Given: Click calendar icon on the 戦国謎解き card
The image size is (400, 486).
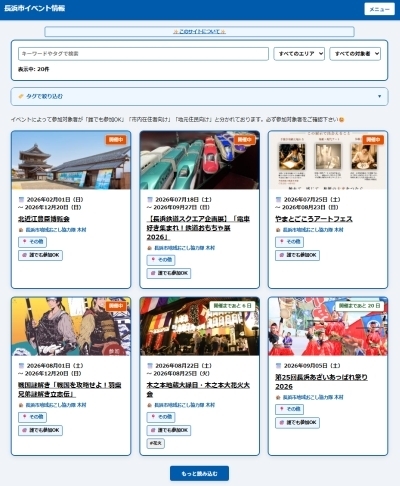Looking at the screenshot, I should point(21,366).
